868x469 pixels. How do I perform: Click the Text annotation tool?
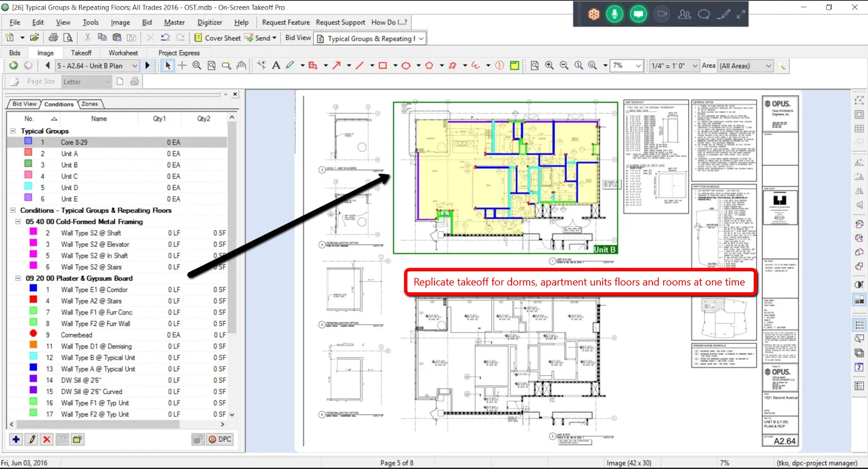(276, 66)
